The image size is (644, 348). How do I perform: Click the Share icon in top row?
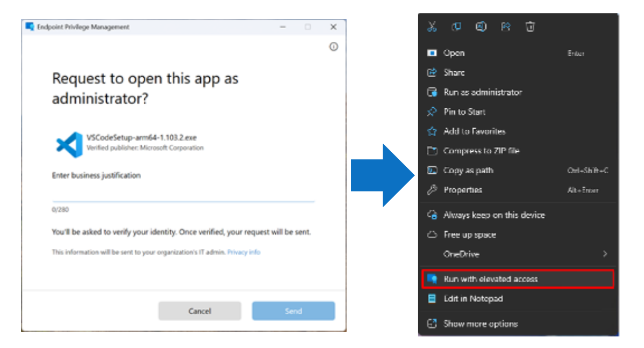506,26
